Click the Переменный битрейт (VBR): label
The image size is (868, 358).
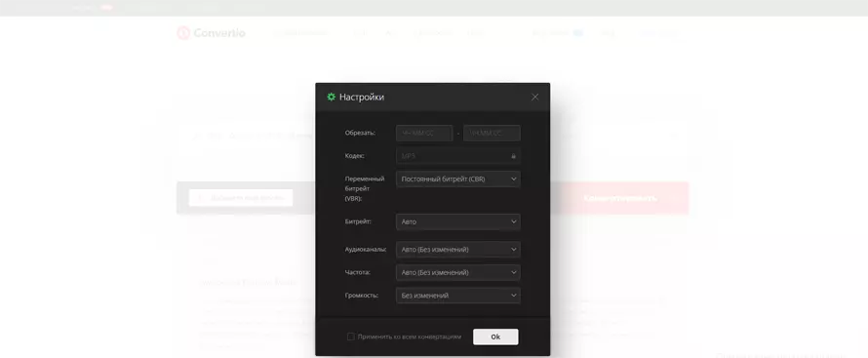coord(364,188)
